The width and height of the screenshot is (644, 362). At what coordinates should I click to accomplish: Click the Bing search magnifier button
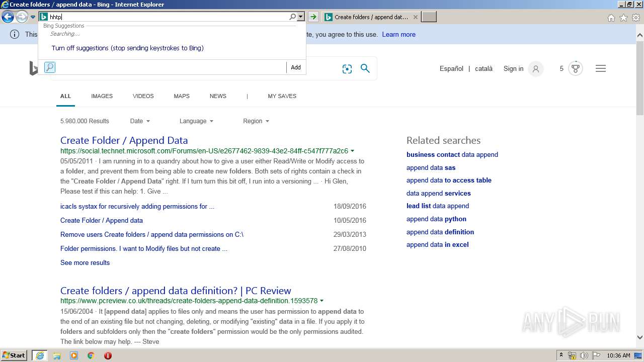pos(365,68)
